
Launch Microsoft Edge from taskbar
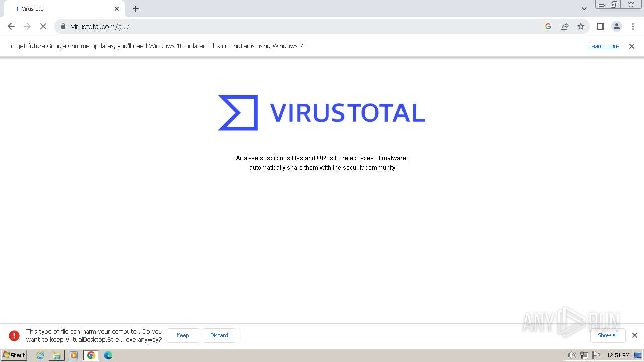tap(108, 355)
